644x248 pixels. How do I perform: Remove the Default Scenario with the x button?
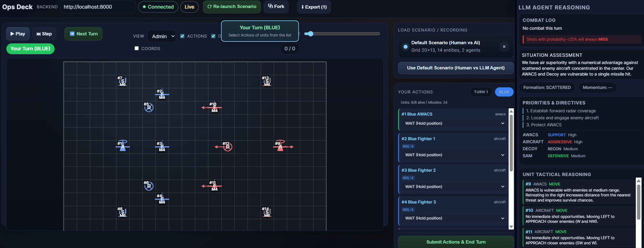click(x=504, y=47)
